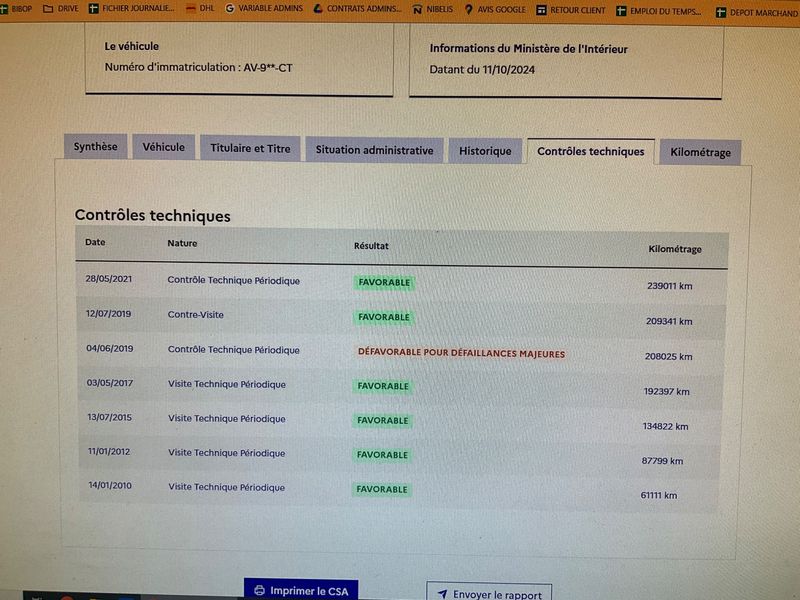Click the Résultat column header
Viewport: 800px width, 600px height.
(371, 246)
